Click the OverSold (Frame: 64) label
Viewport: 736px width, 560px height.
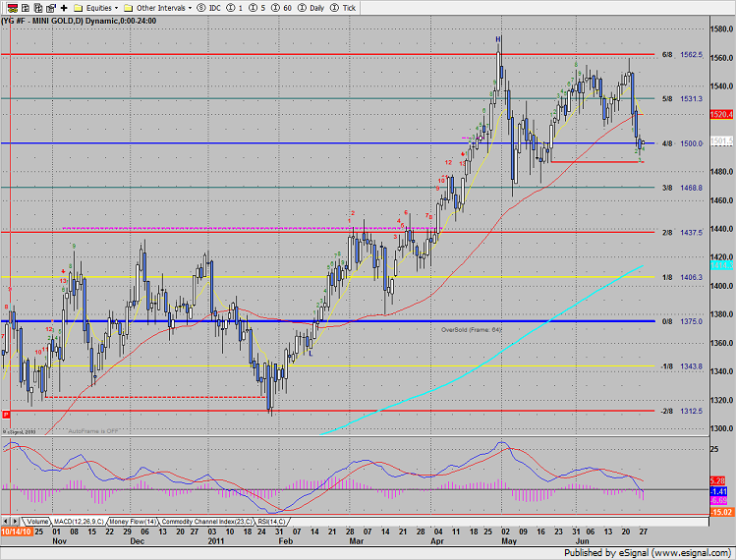pyautogui.click(x=472, y=330)
